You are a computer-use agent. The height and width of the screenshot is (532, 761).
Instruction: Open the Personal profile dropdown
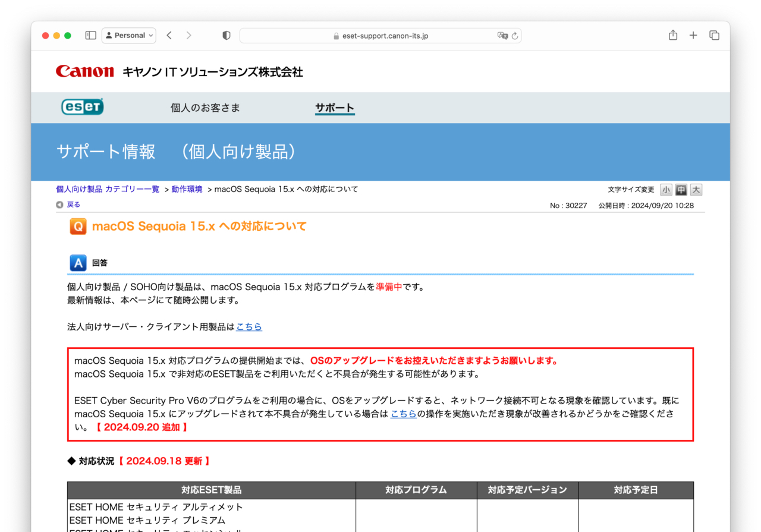(x=129, y=36)
